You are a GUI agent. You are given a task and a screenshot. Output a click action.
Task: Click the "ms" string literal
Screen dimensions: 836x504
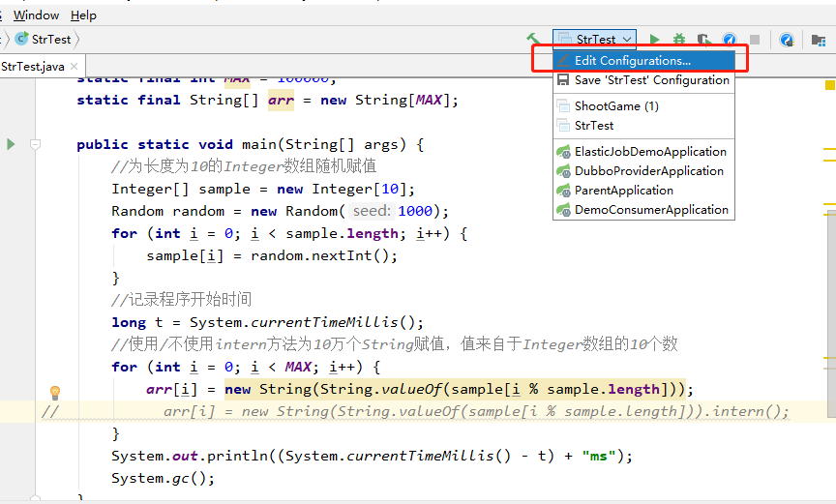coord(598,456)
